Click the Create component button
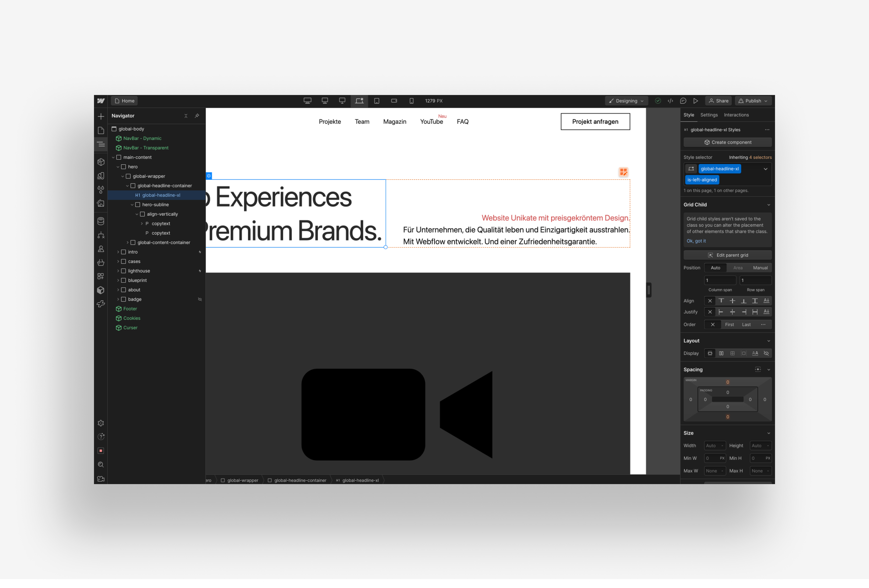 point(727,142)
